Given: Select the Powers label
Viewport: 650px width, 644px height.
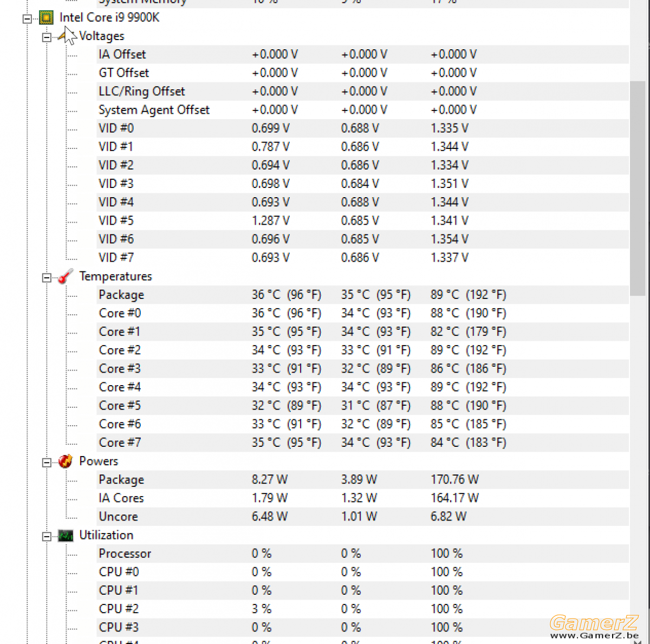Looking at the screenshot, I should click(99, 461).
